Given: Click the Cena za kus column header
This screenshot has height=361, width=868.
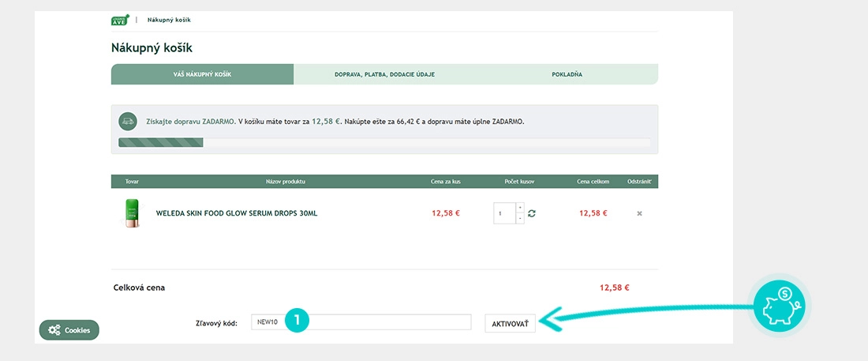Looking at the screenshot, I should click(446, 182).
